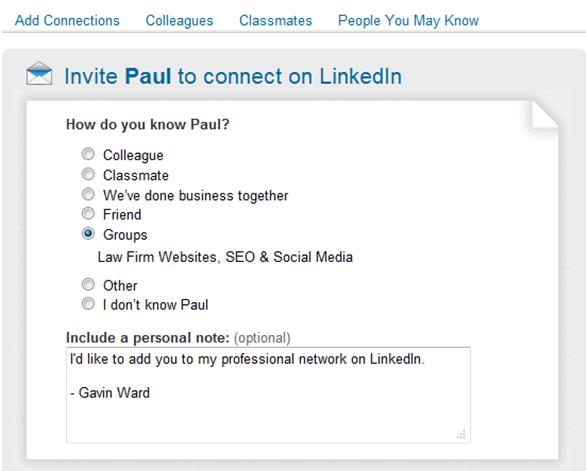
Task: Click the 'Law Firm Websites, SEO & Social Media' group
Action: [x=225, y=257]
